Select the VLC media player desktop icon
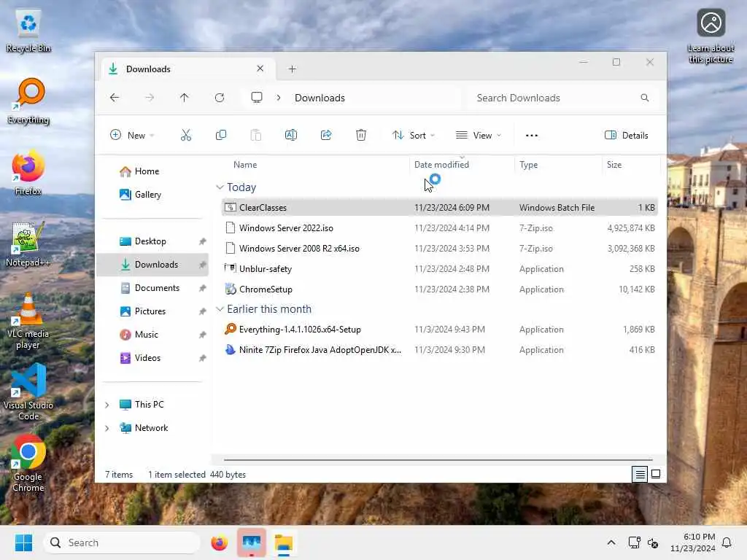 pos(28,321)
